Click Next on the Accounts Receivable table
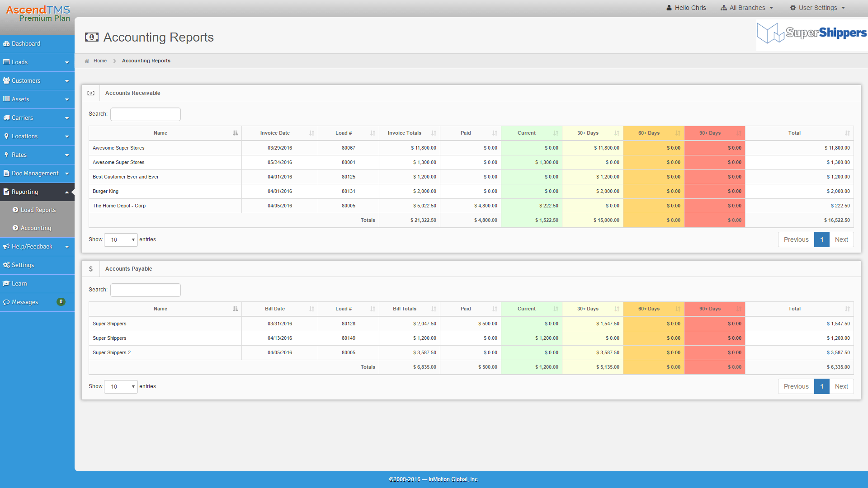This screenshot has height=488, width=868. pyautogui.click(x=841, y=239)
